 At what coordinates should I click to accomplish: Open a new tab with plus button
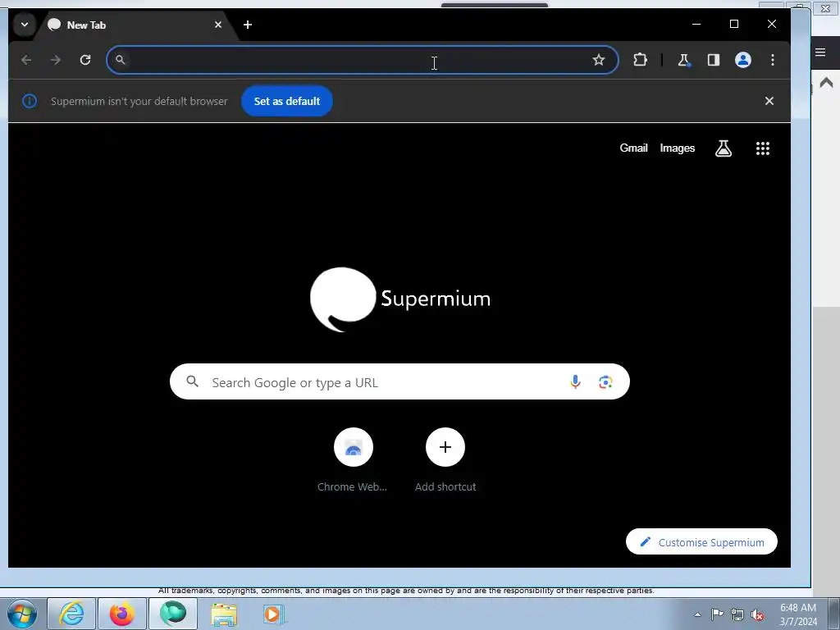[248, 25]
